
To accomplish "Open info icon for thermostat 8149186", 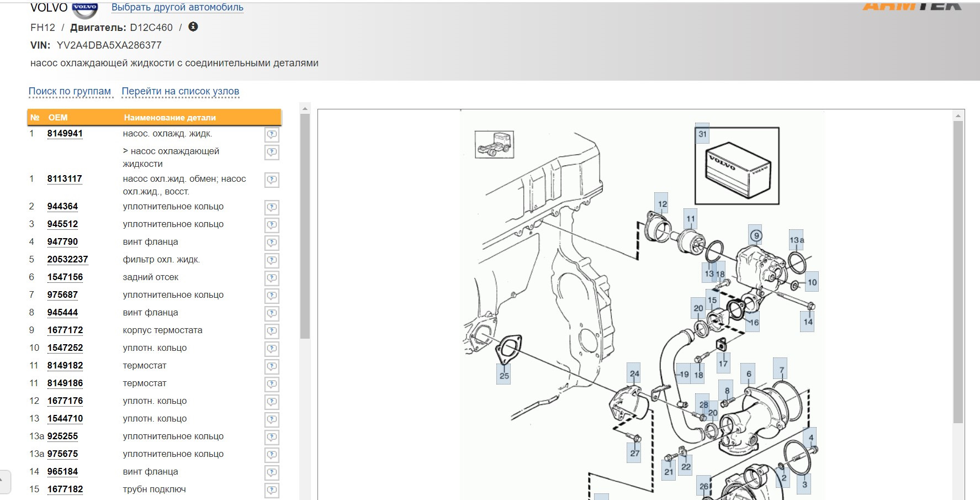I will click(x=272, y=385).
